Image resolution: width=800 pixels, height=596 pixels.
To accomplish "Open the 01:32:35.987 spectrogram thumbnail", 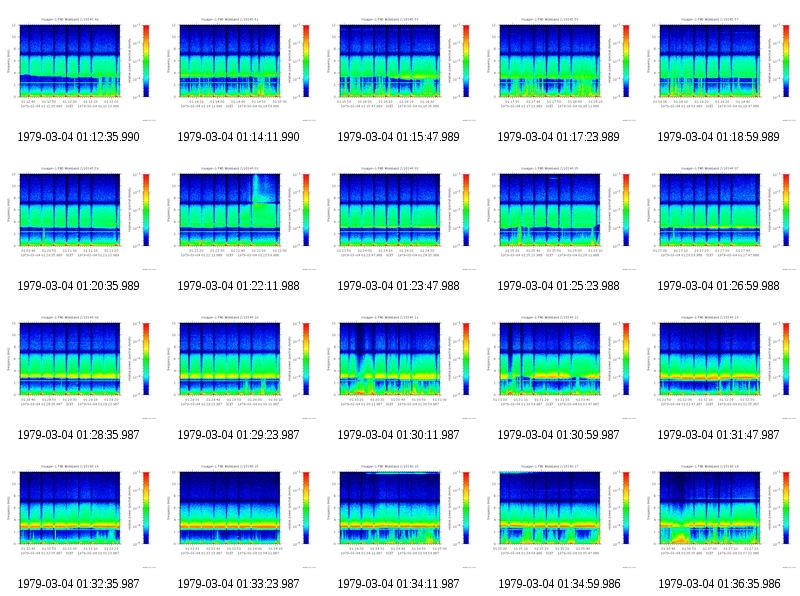I will pyautogui.click(x=79, y=515).
